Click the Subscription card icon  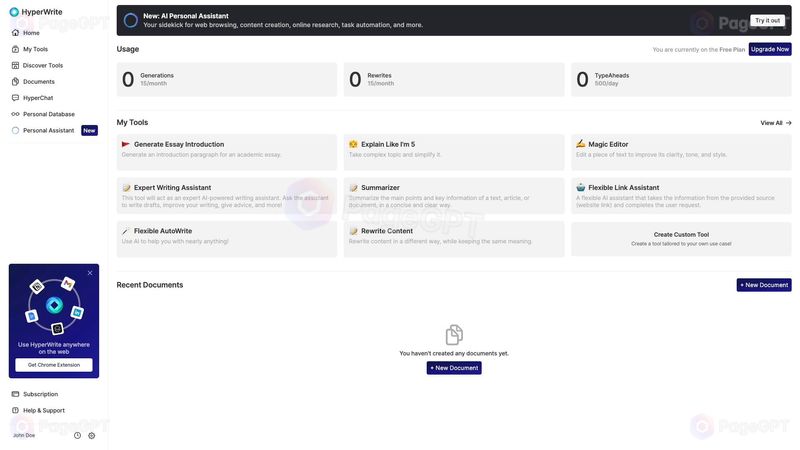click(15, 394)
